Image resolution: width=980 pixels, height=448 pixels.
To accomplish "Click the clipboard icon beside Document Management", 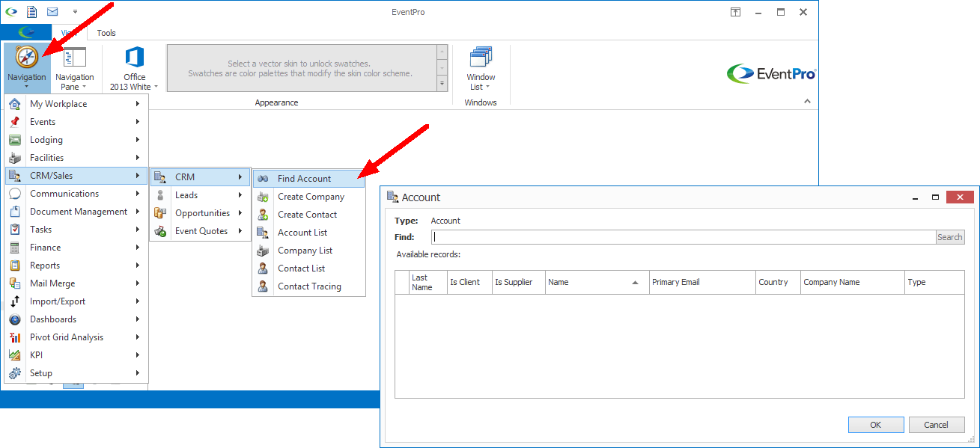I will [x=15, y=212].
